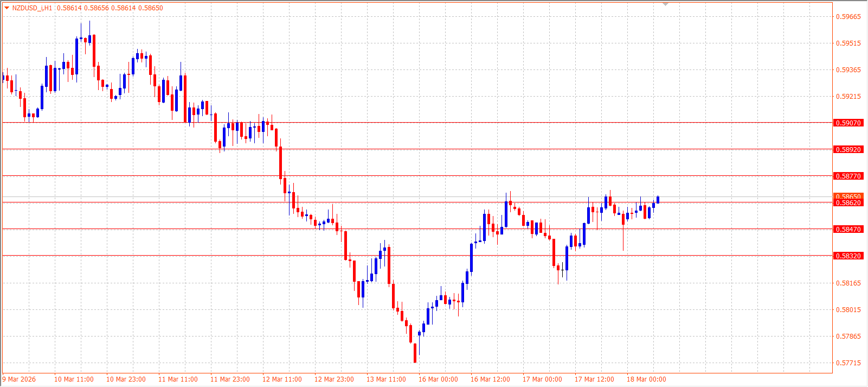
Task: Select the 0.58470 horizontal line price label
Action: coord(848,230)
